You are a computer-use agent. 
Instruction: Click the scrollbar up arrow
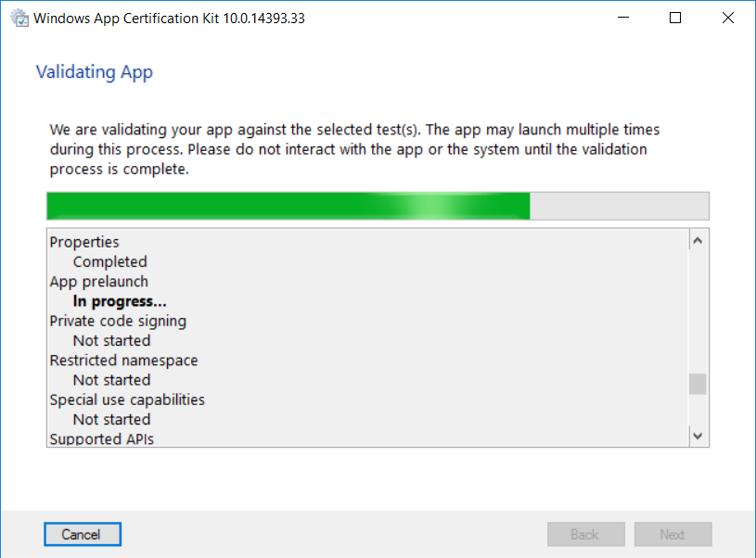pyautogui.click(x=698, y=239)
